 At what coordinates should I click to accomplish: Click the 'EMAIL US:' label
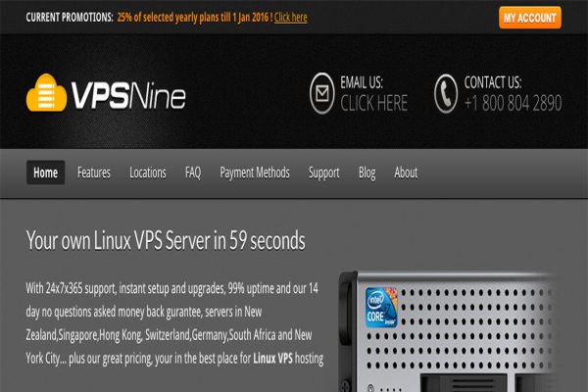362,82
